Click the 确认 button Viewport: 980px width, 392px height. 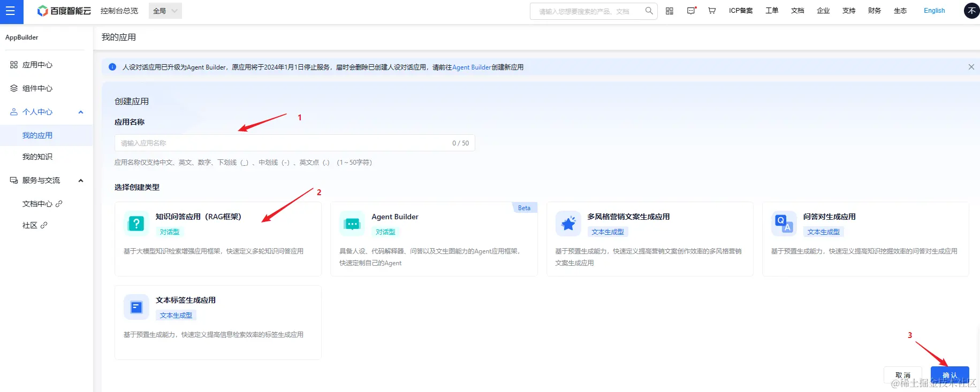click(950, 375)
